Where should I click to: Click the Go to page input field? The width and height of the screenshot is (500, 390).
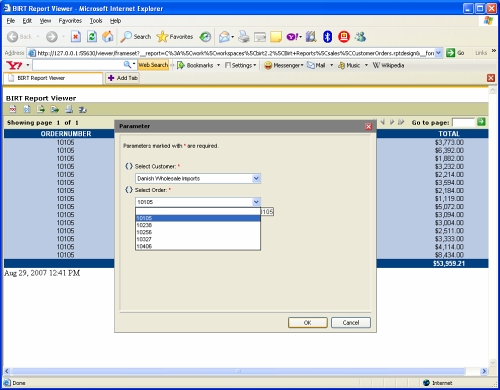[463, 122]
